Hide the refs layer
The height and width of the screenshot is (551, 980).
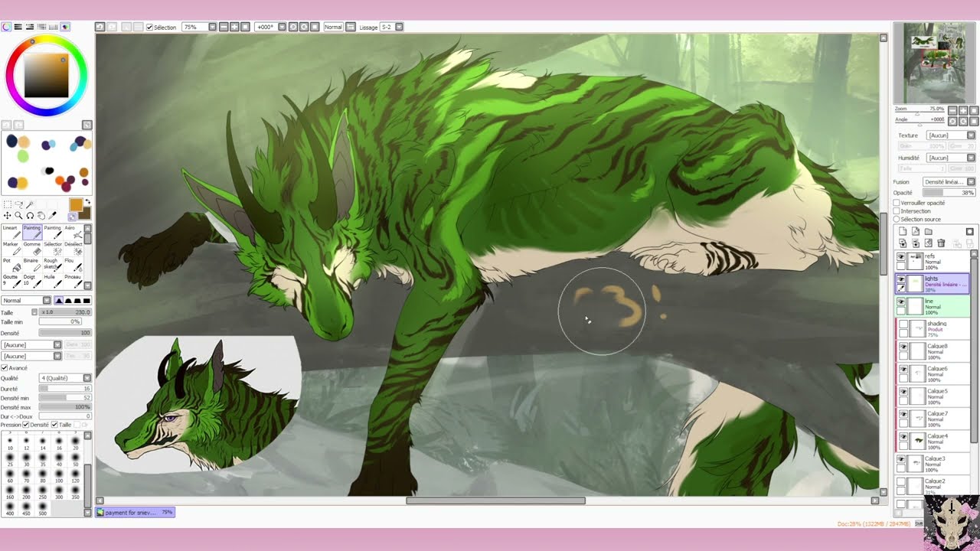(x=901, y=256)
